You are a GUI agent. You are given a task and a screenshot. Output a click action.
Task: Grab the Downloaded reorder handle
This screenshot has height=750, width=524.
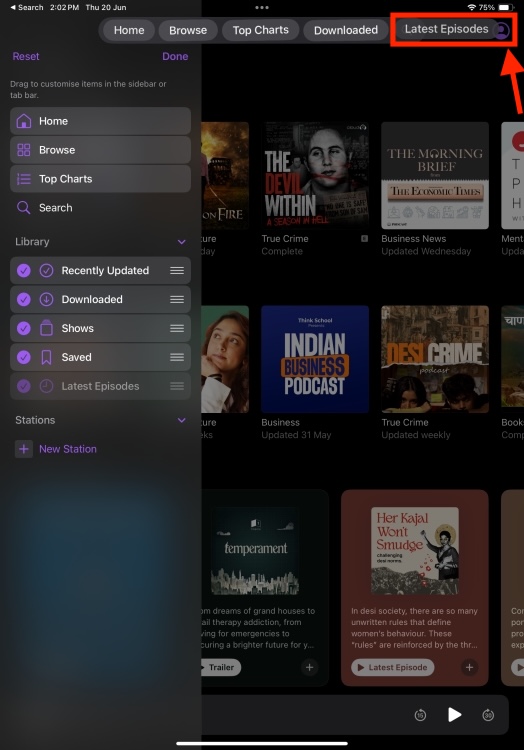(x=177, y=299)
